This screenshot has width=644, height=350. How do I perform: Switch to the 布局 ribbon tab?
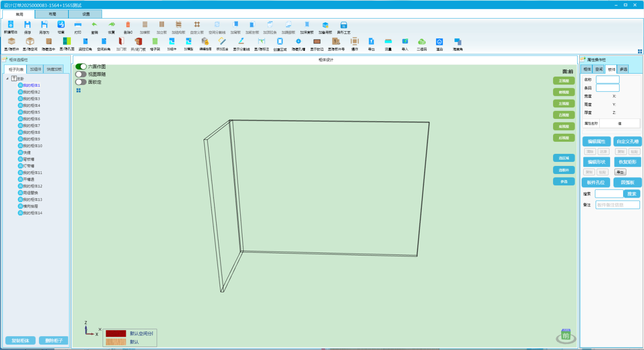(x=52, y=14)
